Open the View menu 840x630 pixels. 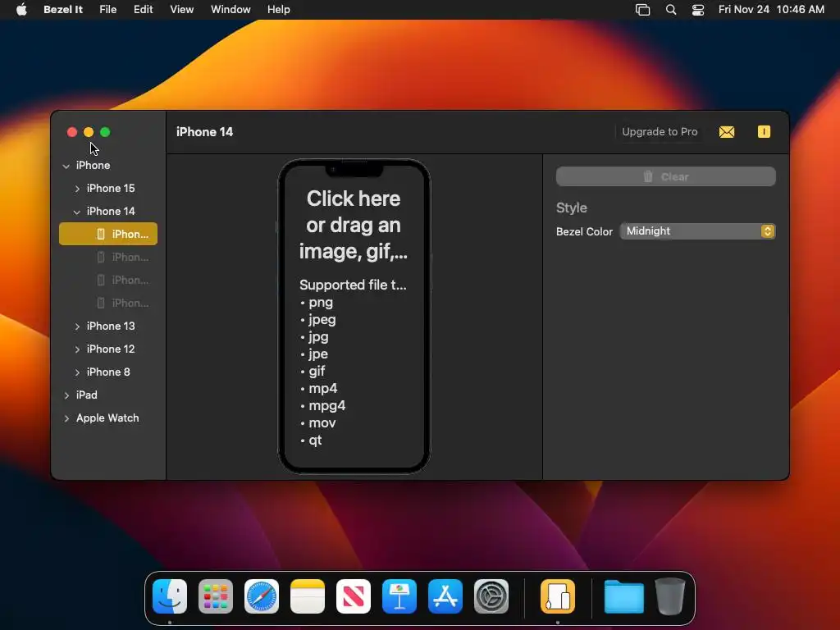click(x=181, y=10)
